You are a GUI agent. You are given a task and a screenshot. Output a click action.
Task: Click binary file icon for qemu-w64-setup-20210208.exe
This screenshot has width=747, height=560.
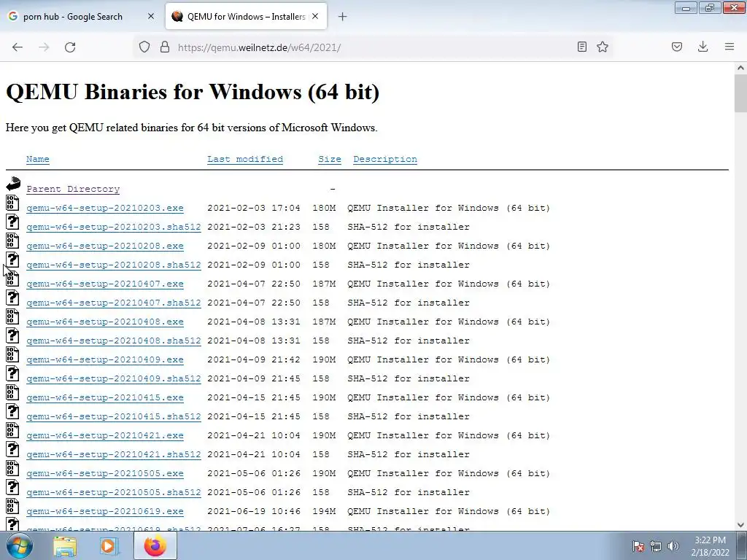tap(12, 241)
